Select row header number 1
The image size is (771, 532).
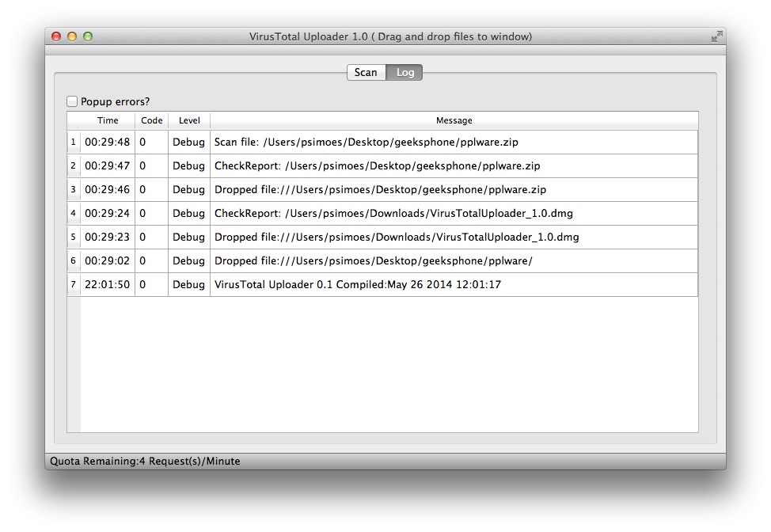click(x=74, y=142)
